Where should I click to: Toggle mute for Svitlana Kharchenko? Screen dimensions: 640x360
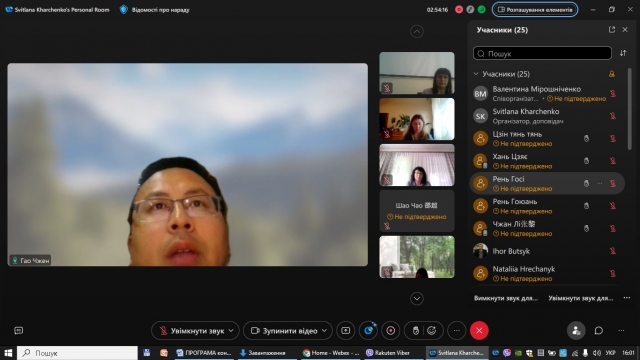click(x=613, y=116)
